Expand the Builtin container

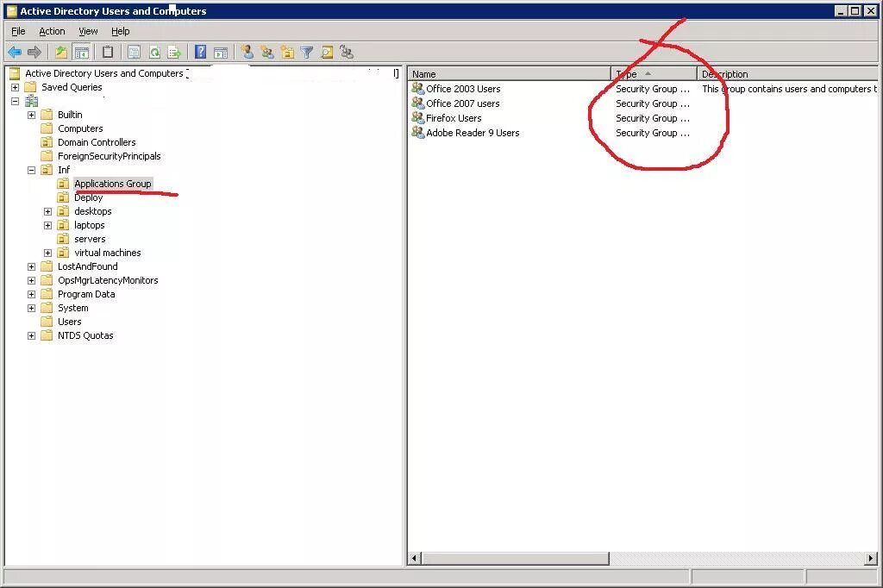point(32,115)
